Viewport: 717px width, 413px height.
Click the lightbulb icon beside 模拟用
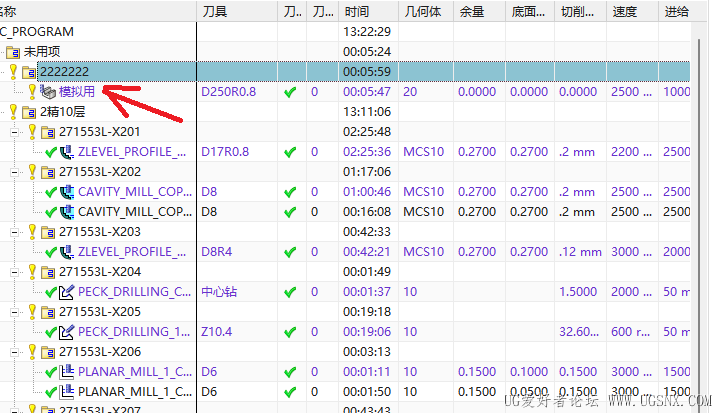pyautogui.click(x=32, y=91)
